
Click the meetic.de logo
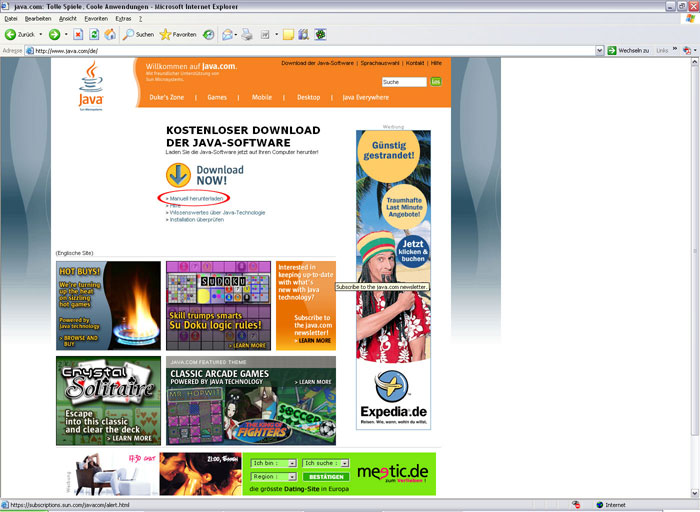coord(392,473)
